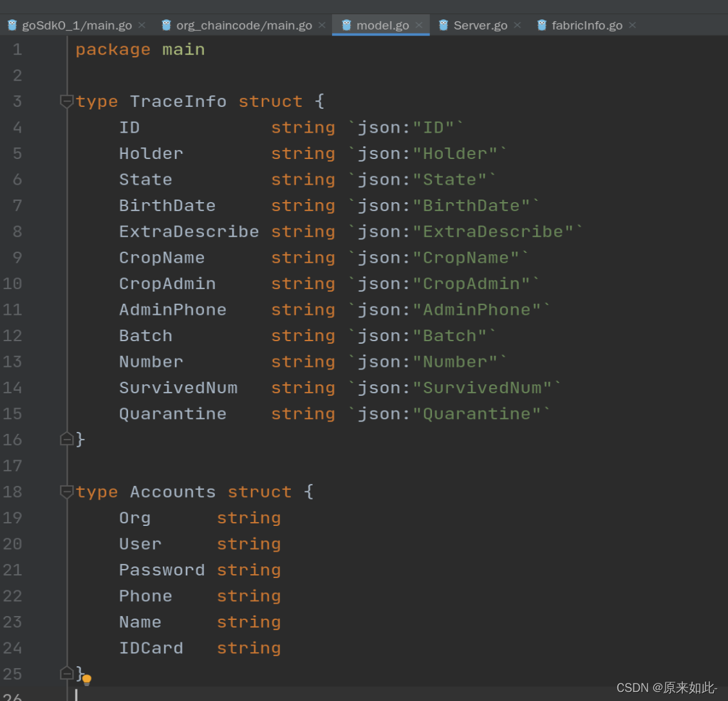
Task: Close the fabricInfo.go tab
Action: tap(632, 25)
